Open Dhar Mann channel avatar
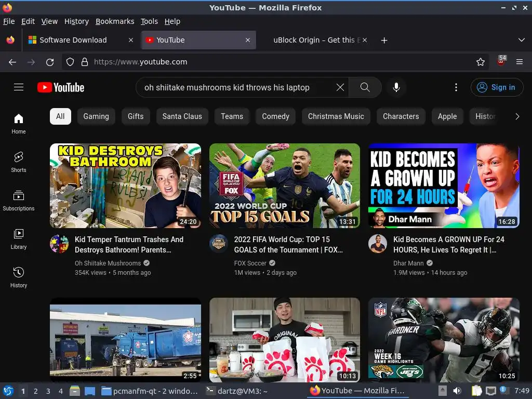 pyautogui.click(x=378, y=244)
